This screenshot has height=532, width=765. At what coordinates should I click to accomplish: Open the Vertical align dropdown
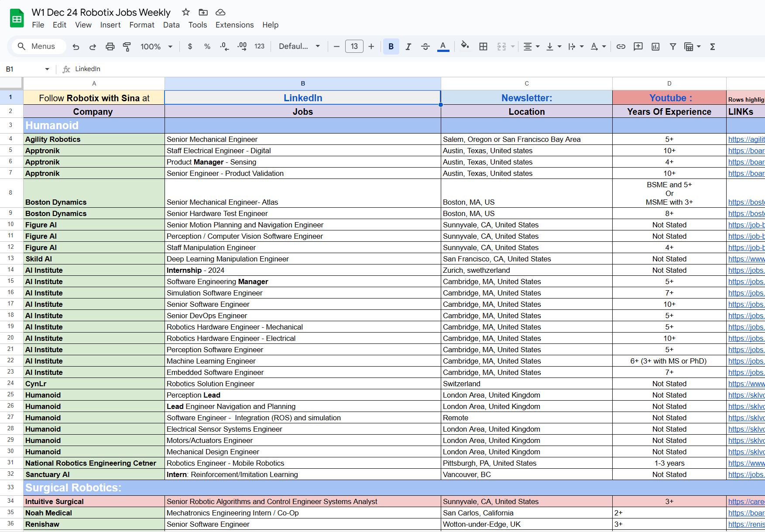553,46
